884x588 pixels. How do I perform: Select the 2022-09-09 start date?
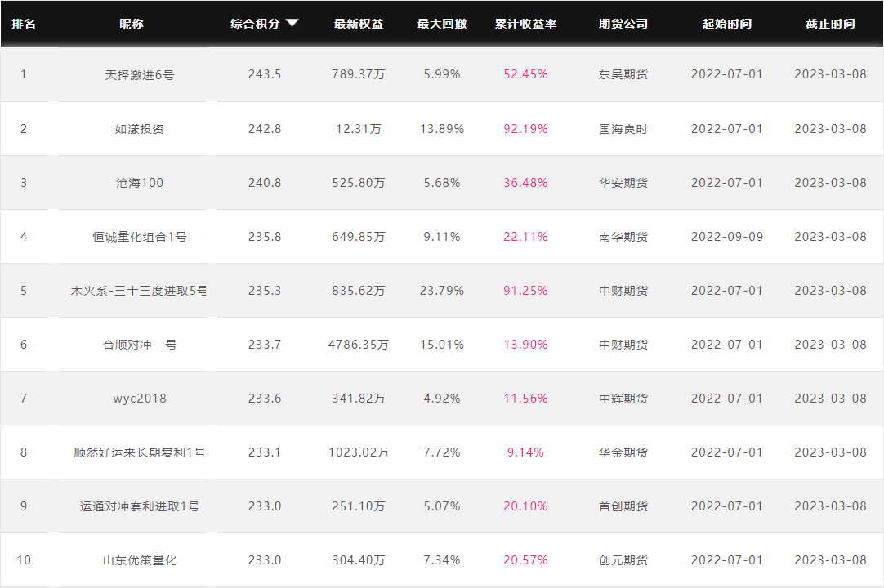[x=726, y=237]
